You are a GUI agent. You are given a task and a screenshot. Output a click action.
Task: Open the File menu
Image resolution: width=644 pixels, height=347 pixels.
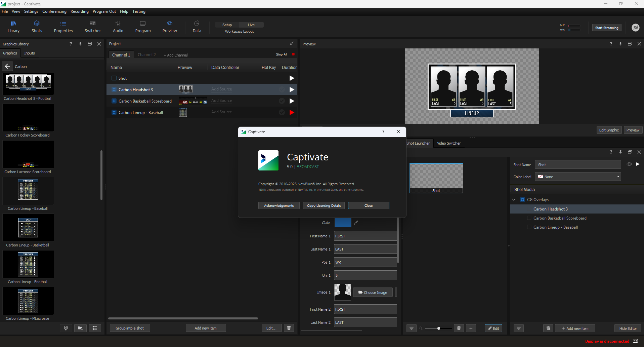click(5, 11)
